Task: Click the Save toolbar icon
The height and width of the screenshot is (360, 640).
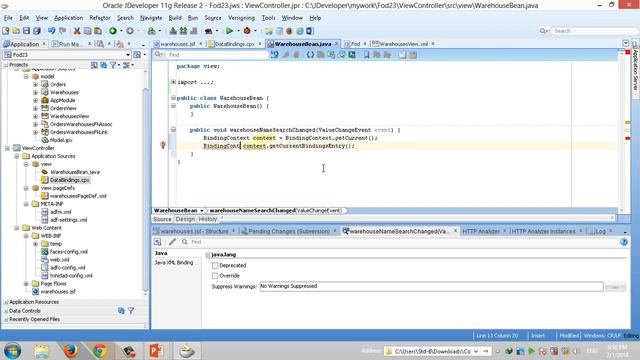Action: pyautogui.click(x=27, y=31)
